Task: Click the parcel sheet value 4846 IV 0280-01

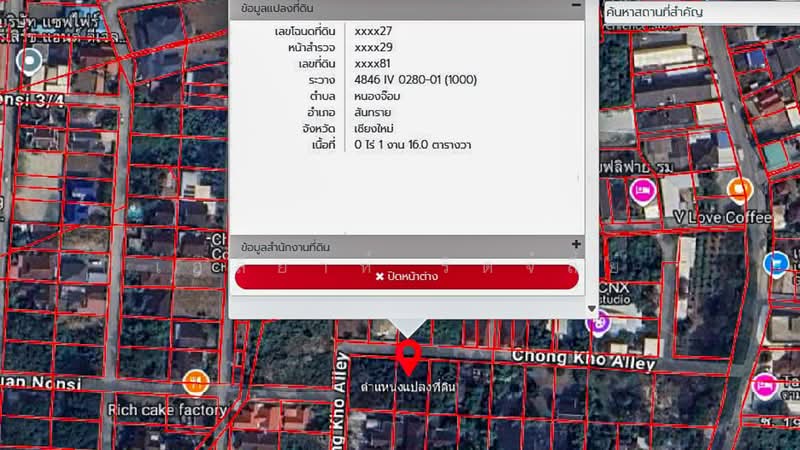Action: 414,79
